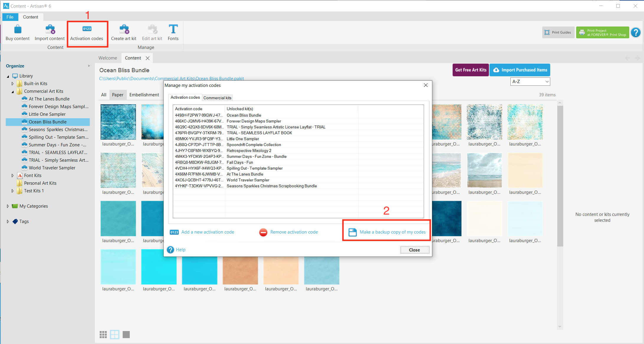The width and height of the screenshot is (644, 344).
Task: Open the A-Z sort dropdown
Action: click(530, 82)
